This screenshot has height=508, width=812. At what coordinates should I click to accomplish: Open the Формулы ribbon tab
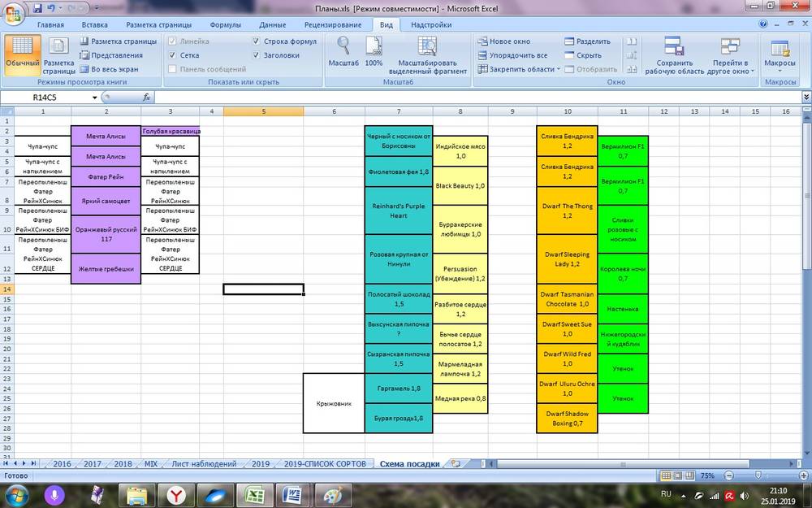point(225,24)
